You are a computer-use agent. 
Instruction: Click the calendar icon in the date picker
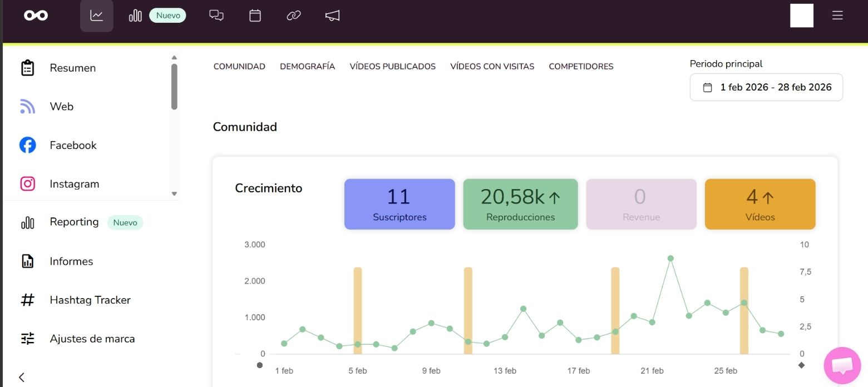707,87
